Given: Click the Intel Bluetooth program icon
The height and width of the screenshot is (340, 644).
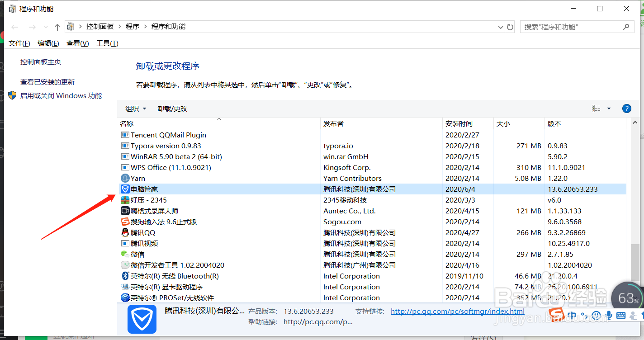Looking at the screenshot, I should pos(125,276).
